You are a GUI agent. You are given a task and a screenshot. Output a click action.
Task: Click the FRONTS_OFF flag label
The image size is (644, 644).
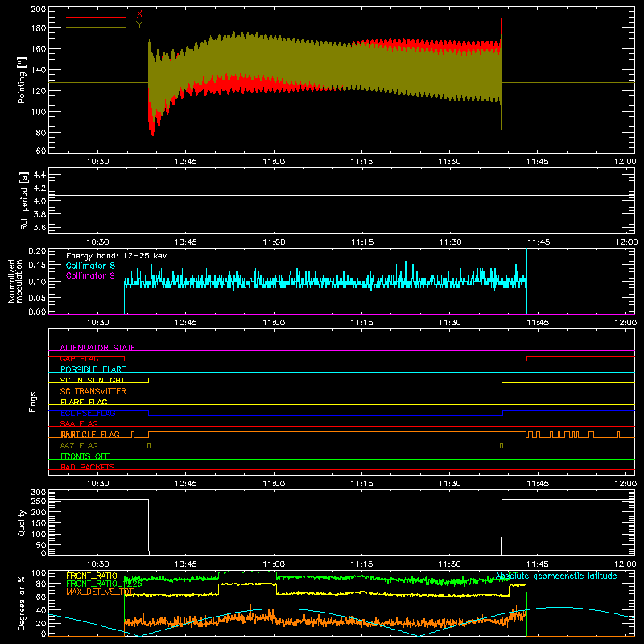85,456
